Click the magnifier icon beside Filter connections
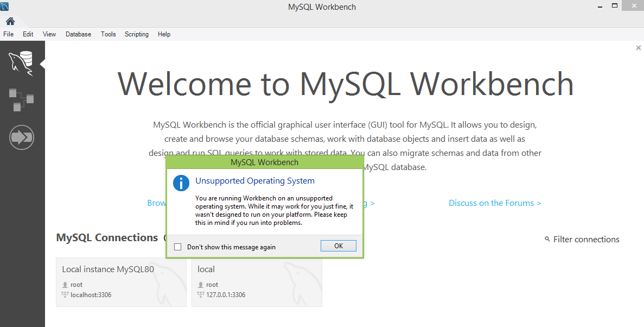This screenshot has width=644, height=327. (547, 239)
